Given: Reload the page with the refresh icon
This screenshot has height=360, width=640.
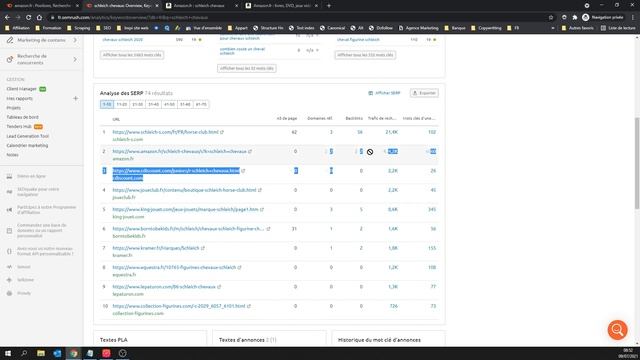Looking at the screenshot, I should pos(29,18).
